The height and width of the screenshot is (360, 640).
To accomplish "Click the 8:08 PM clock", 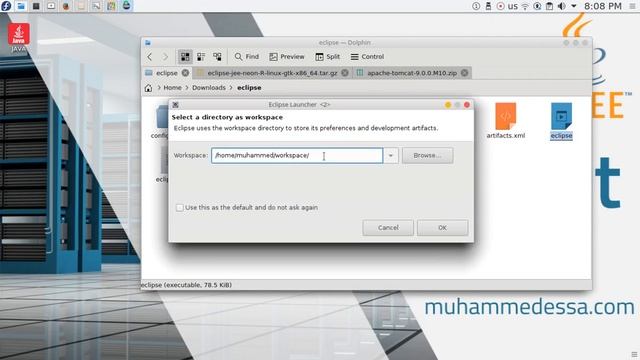I will [x=603, y=6].
